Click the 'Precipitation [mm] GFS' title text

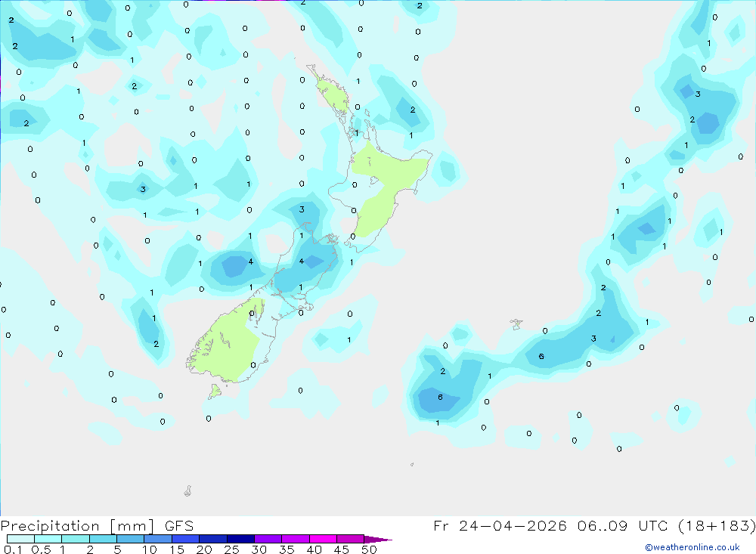pyautogui.click(x=97, y=525)
